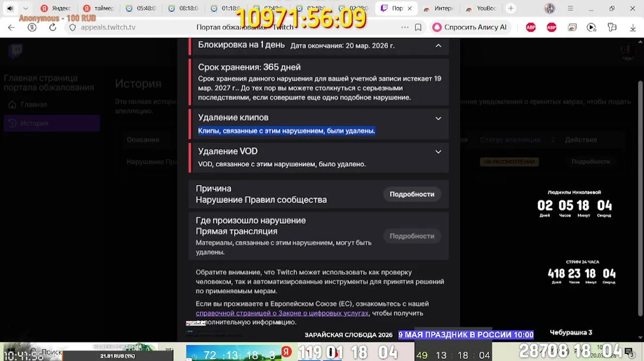Click the Поиск taskbar search box
Image resolution: width=644 pixels, height=361 pixels.
click(x=51, y=352)
